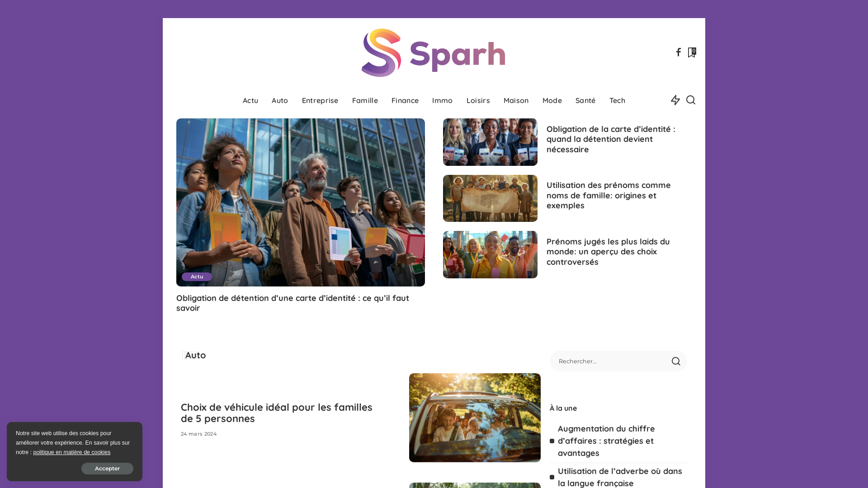Screen dimensions: 868x488
Task: Select the Santé menu item
Action: (585, 100)
